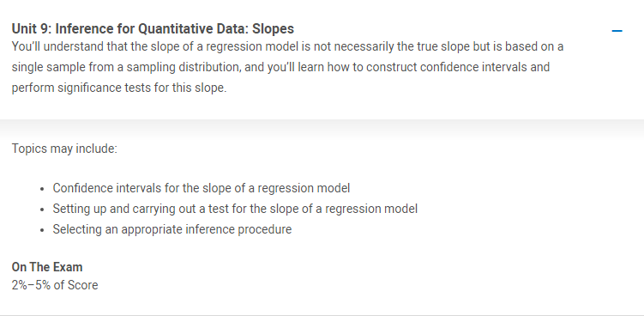
Task: Click the 'On The Exam' heading
Action: tap(47, 267)
